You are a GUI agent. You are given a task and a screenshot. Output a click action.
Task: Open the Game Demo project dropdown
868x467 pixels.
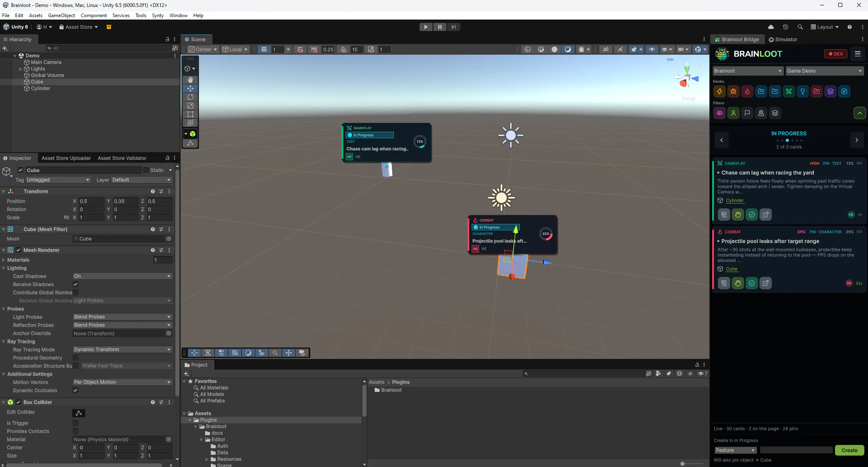(824, 71)
